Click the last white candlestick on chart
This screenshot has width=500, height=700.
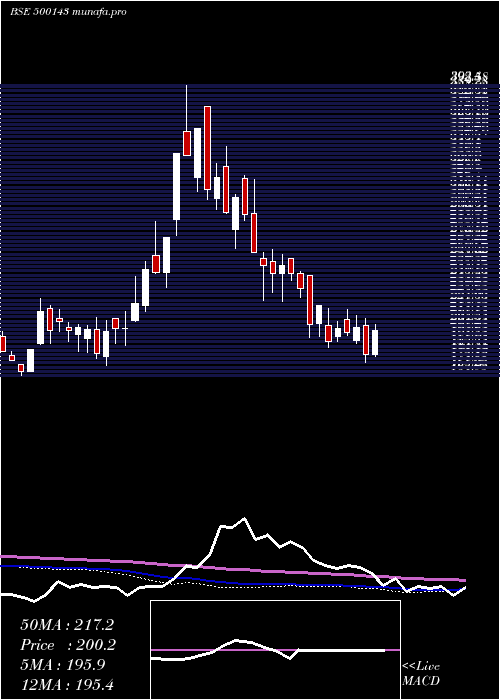375,342
